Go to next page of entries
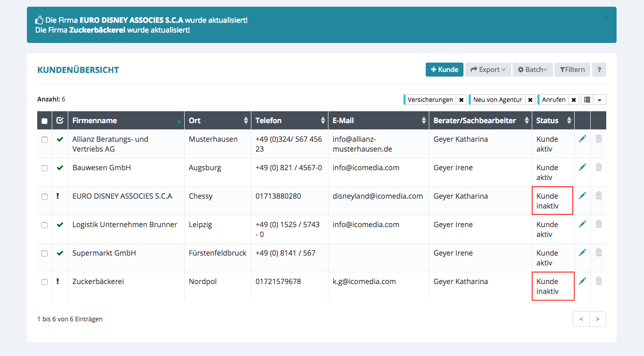This screenshot has height=356, width=644. tap(597, 319)
